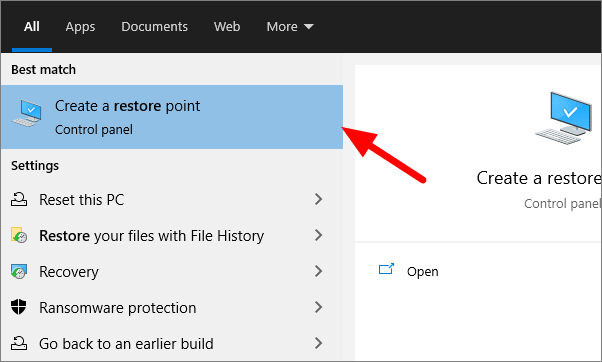Click the Reset this PC icon
602x362 pixels.
pos(19,200)
